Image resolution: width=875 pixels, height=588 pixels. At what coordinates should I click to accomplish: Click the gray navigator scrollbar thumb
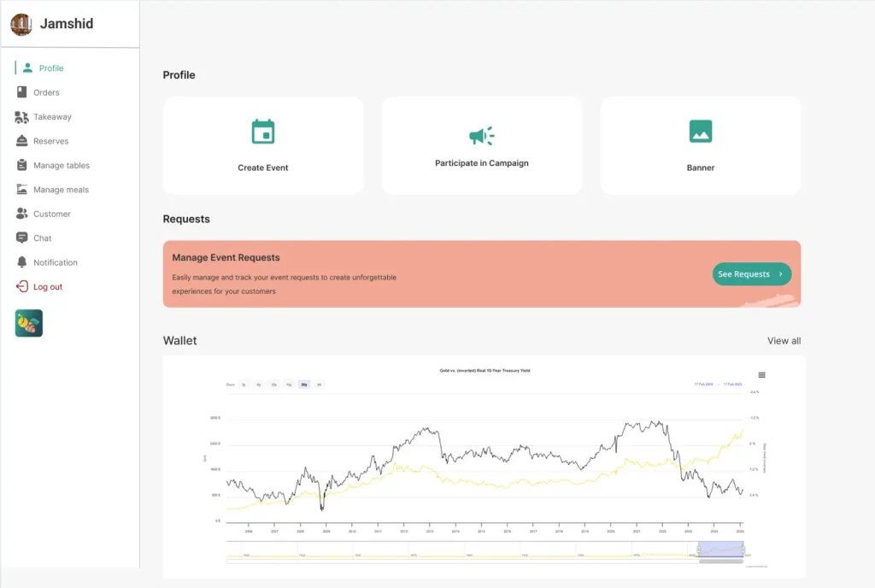tap(721, 562)
